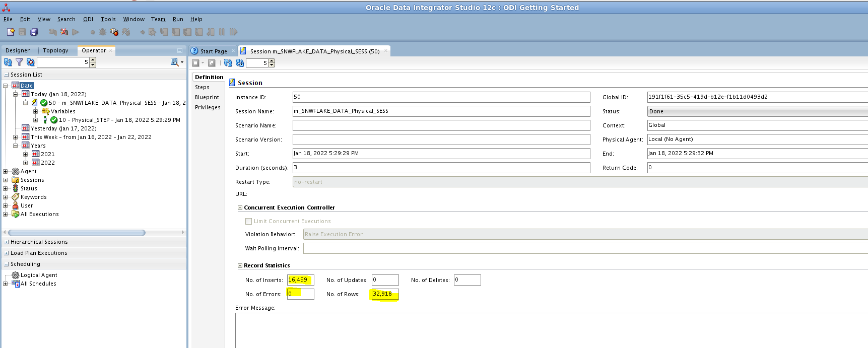The width and height of the screenshot is (868, 348).
Task: Expand the Hierarchical Sessions panel
Action: [x=6, y=242]
